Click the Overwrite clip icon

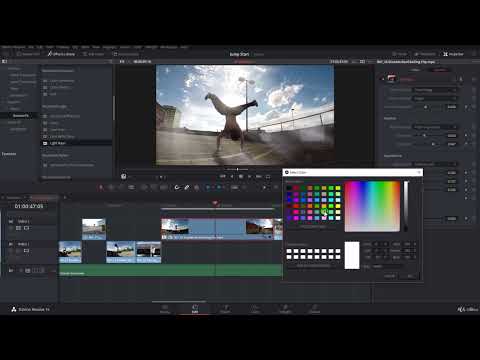(154, 187)
